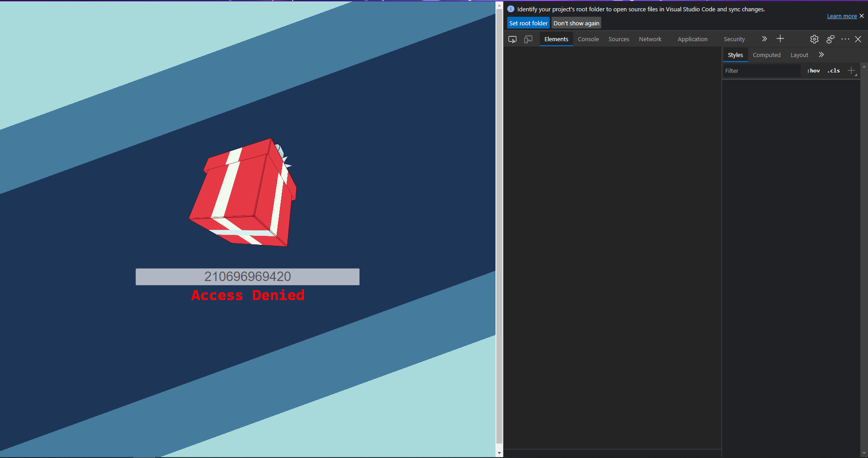Add a new tool with plus icon
The height and width of the screenshot is (458, 868).
click(780, 39)
